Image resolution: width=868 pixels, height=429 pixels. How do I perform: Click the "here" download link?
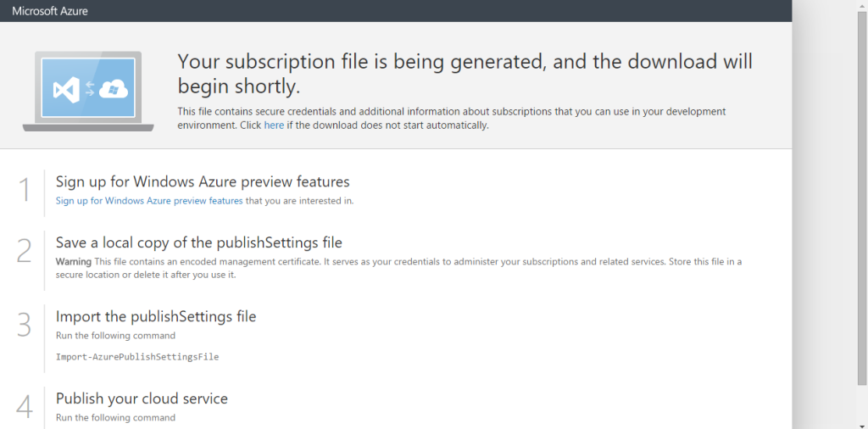[274, 125]
